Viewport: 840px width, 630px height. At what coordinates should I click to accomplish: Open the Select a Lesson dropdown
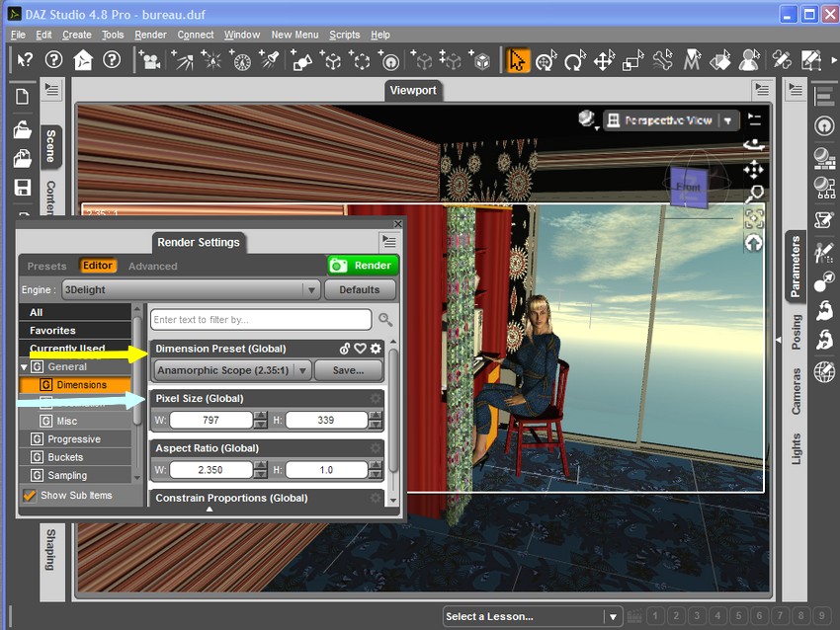533,616
